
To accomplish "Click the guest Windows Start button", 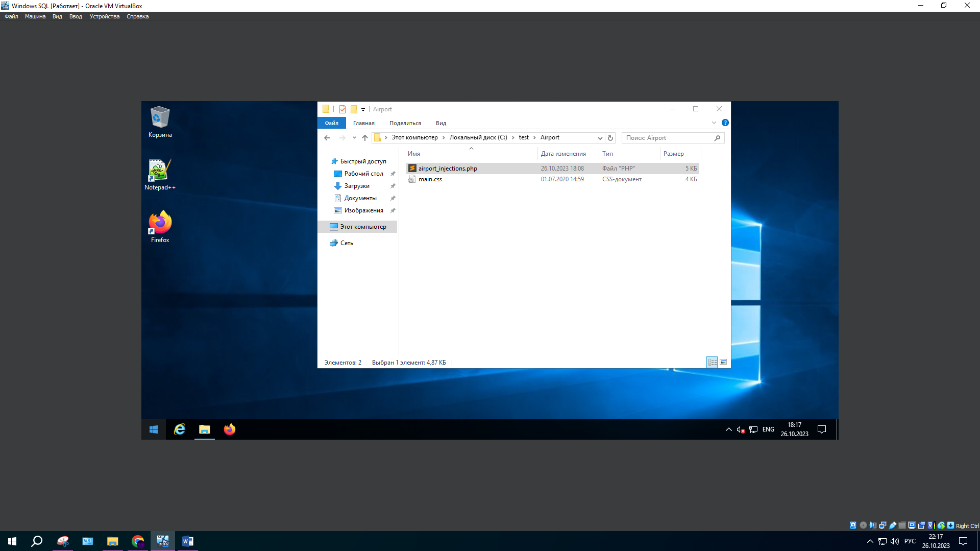I will pyautogui.click(x=154, y=429).
